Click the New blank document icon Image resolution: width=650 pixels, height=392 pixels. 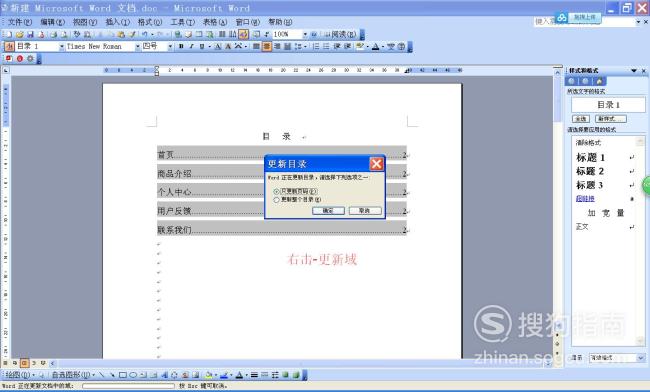[9, 34]
